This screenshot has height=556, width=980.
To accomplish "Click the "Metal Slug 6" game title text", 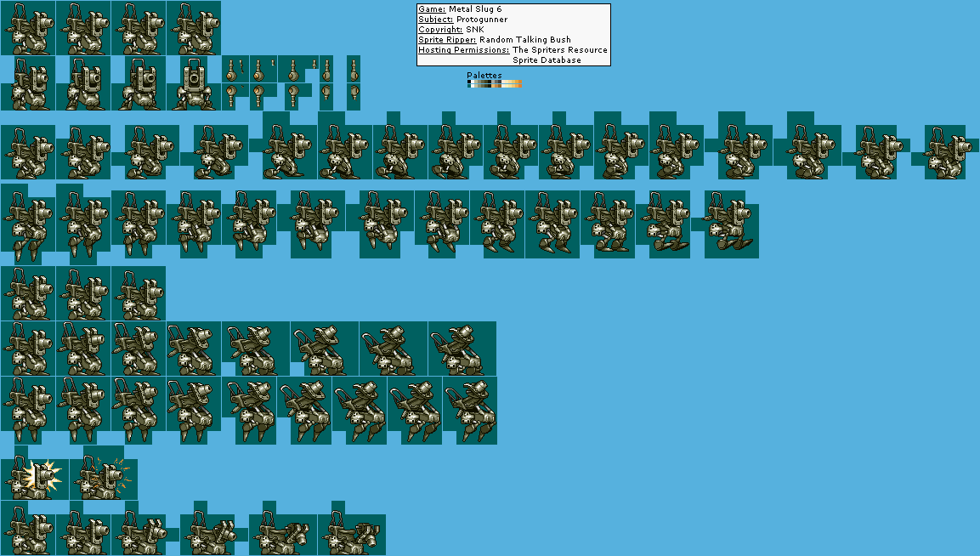I will [475, 9].
